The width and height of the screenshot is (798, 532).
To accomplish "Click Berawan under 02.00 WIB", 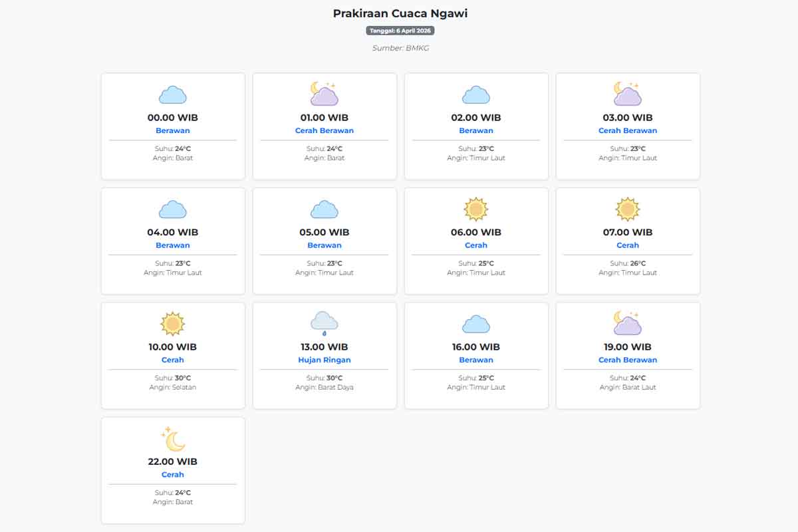I will click(x=476, y=130).
